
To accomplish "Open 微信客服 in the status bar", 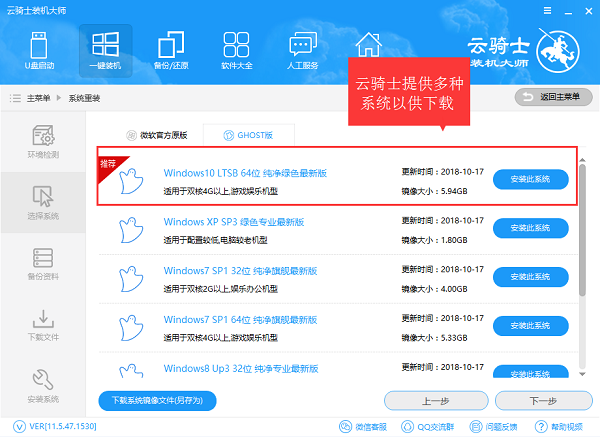I will point(363,427).
